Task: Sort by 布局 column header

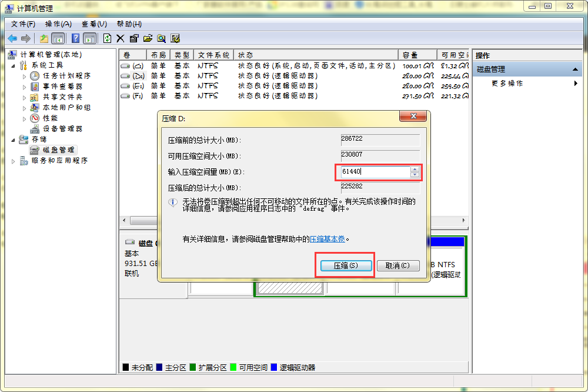Action: point(158,55)
